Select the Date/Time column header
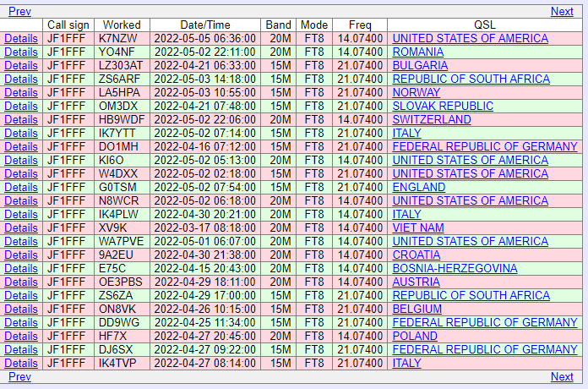This screenshot has height=389, width=588. pyautogui.click(x=205, y=25)
